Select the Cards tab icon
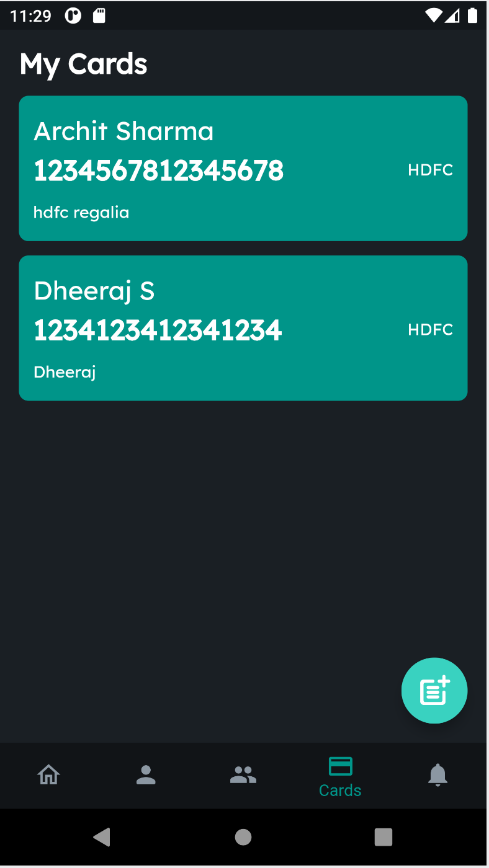The height and width of the screenshot is (868, 489). point(340,766)
